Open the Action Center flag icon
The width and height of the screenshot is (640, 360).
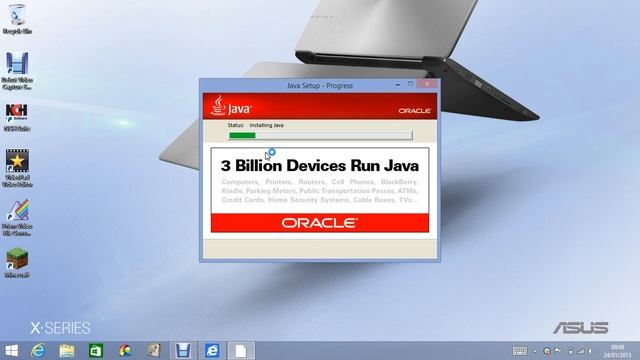tap(558, 351)
